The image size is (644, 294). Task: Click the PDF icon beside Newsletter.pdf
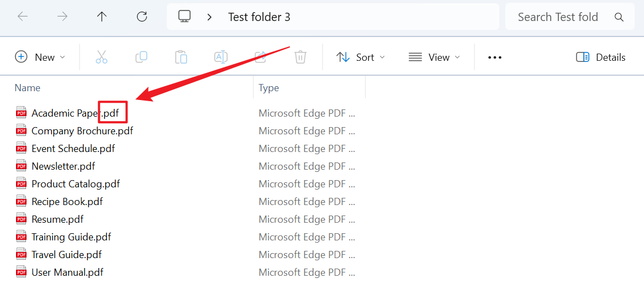click(22, 166)
